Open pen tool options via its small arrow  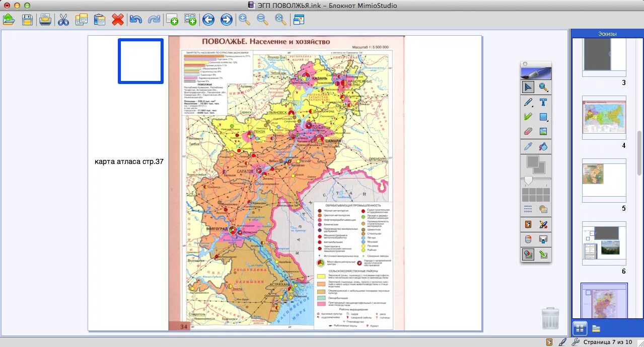coord(533,107)
